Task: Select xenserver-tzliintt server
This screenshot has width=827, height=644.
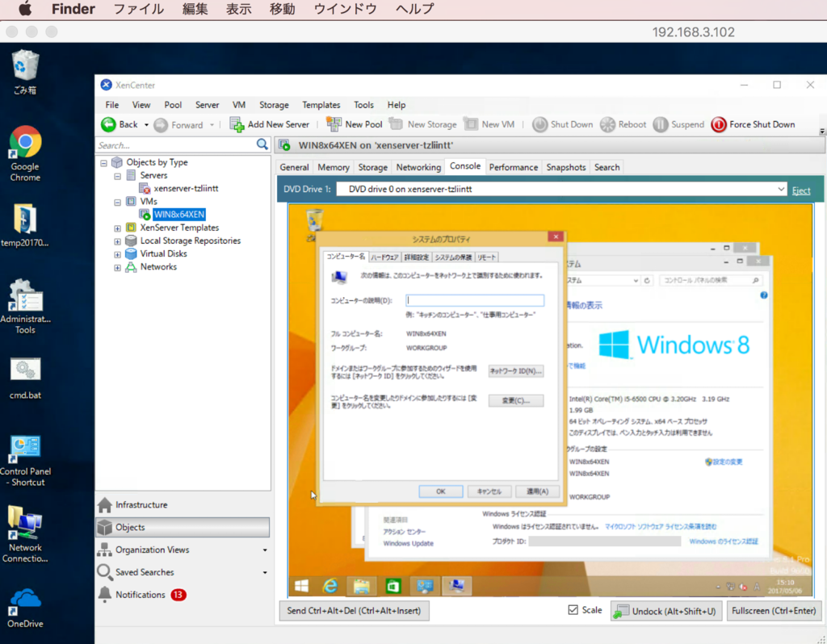Action: click(186, 188)
